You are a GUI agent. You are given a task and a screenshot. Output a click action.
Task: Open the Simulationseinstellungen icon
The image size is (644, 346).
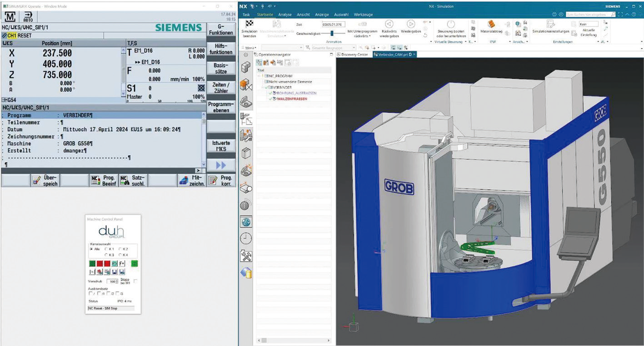[550, 24]
